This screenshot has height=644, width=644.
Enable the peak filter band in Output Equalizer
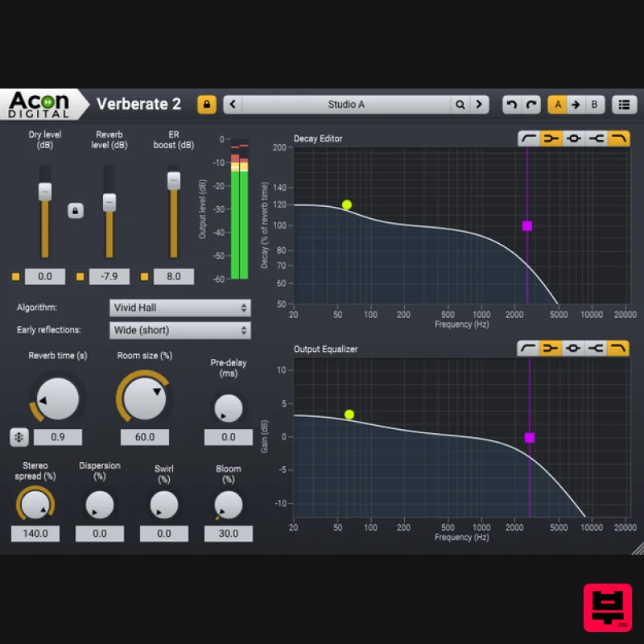(x=574, y=349)
